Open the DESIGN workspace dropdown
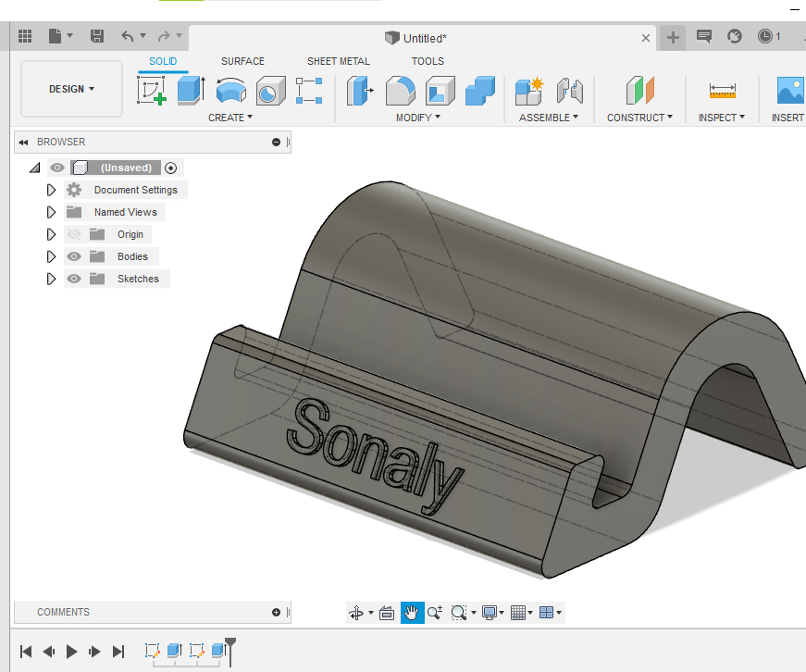Image resolution: width=806 pixels, height=672 pixels. [x=71, y=89]
